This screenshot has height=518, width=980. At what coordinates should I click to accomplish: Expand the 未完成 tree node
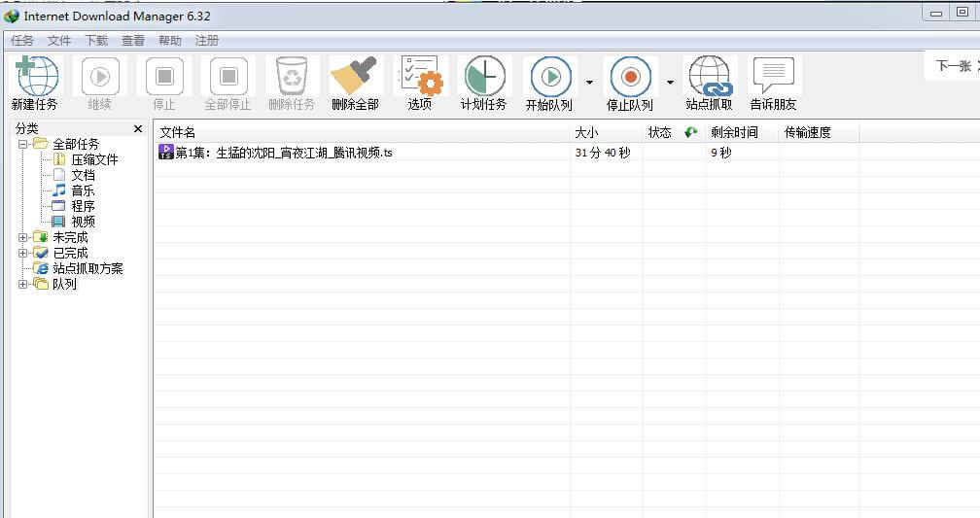[x=23, y=237]
